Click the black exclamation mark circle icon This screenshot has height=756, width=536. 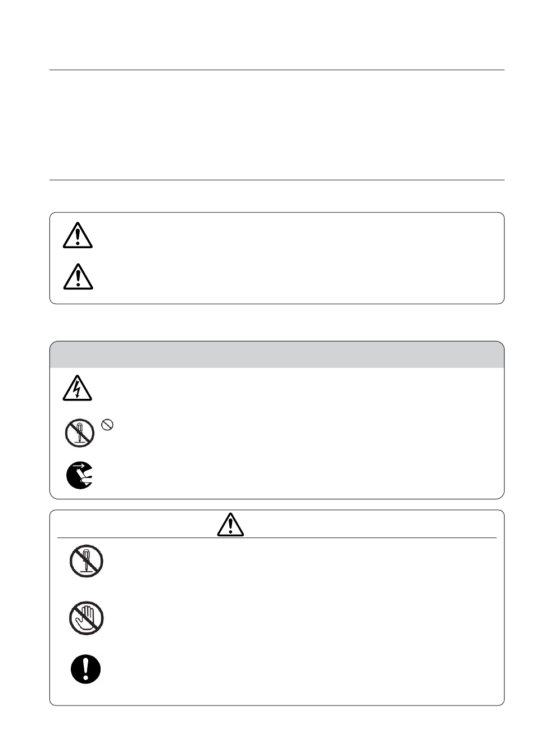pyautogui.click(x=85, y=669)
